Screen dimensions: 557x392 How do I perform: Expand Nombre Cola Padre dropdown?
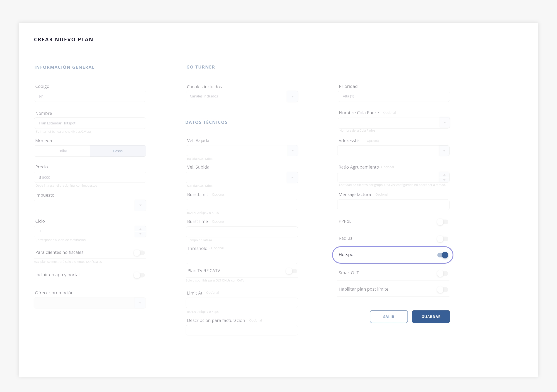pos(445,122)
